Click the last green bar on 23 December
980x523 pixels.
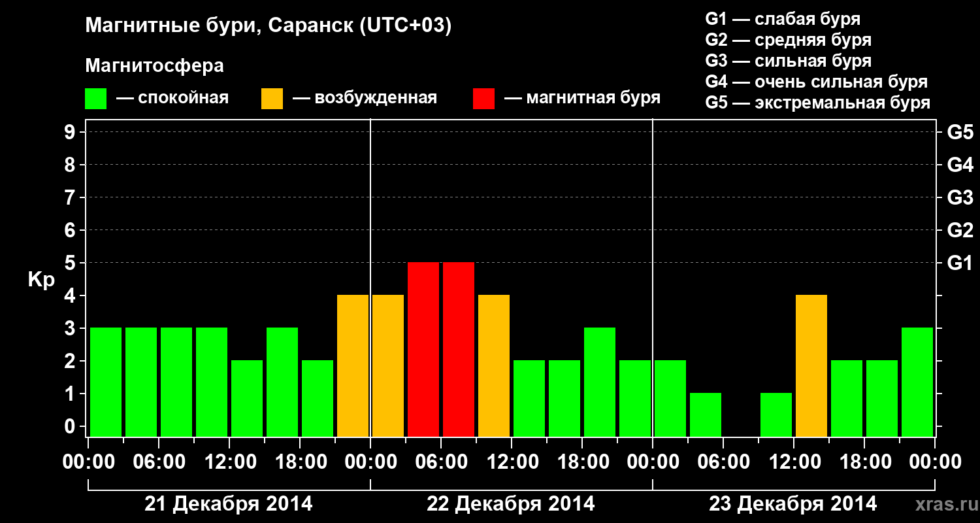(x=917, y=382)
